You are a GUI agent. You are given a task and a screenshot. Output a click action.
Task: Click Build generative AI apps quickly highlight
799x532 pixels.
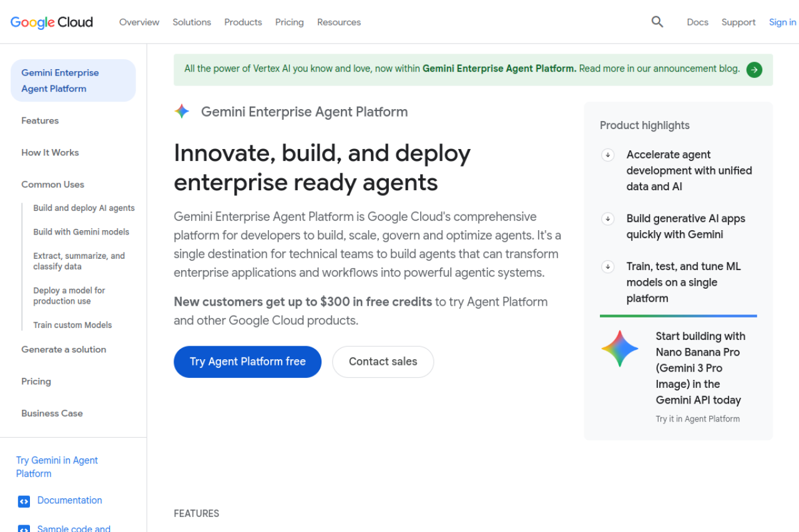point(686,227)
